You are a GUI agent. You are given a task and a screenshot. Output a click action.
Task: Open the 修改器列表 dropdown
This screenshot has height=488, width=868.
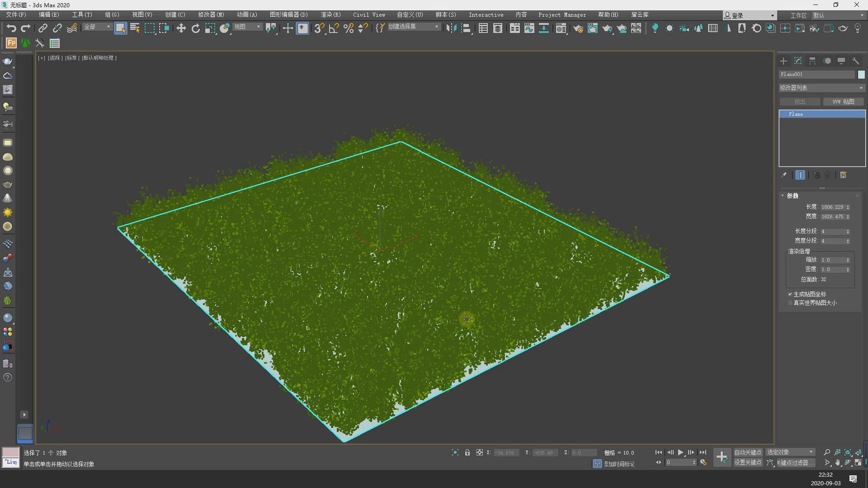click(821, 88)
